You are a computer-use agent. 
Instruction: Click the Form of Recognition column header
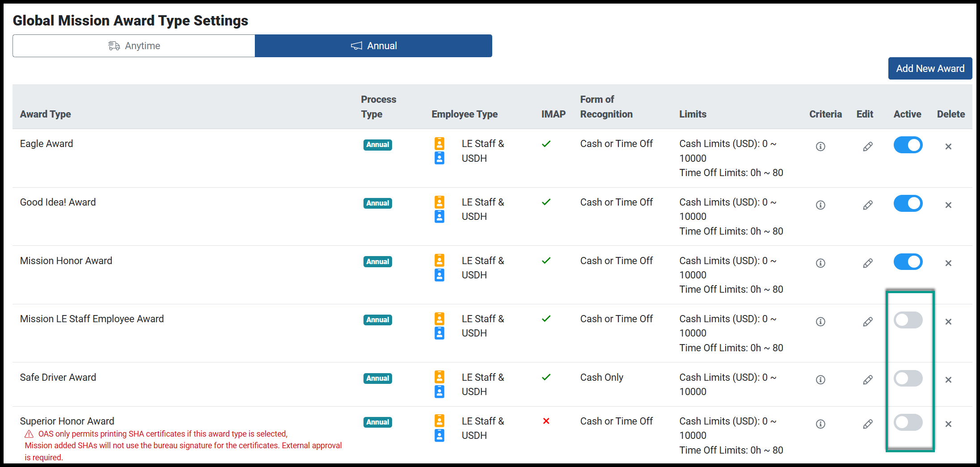click(x=606, y=106)
